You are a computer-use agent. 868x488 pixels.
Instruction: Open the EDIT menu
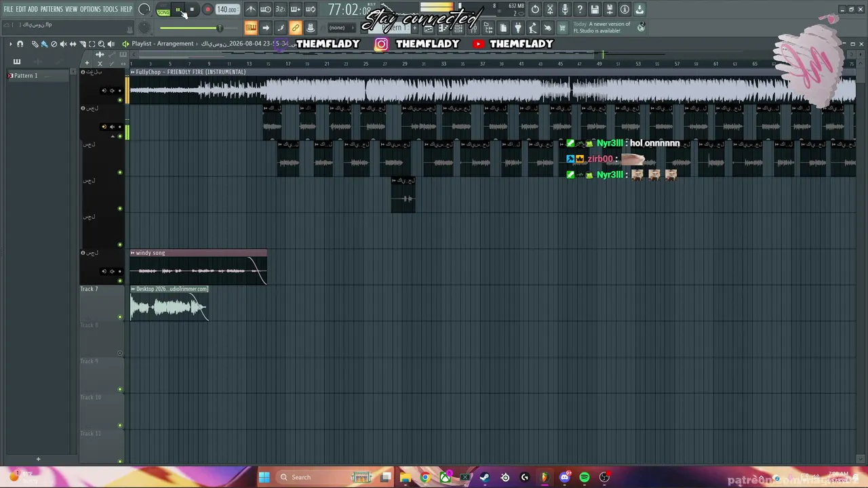coord(21,9)
